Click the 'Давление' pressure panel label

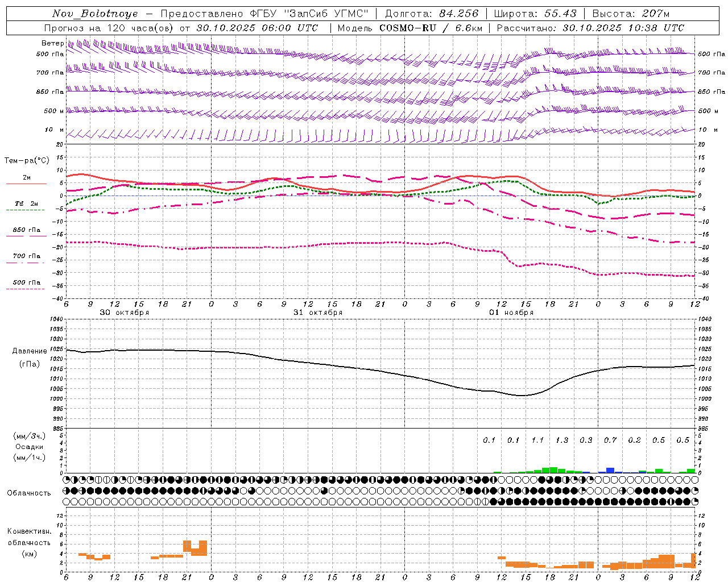pyautogui.click(x=30, y=351)
